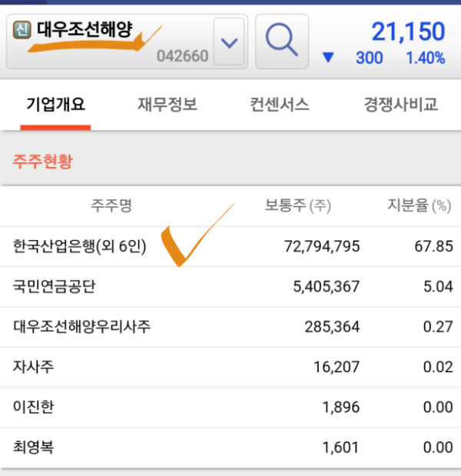Select the 자사주 shareholder row

click(x=230, y=367)
